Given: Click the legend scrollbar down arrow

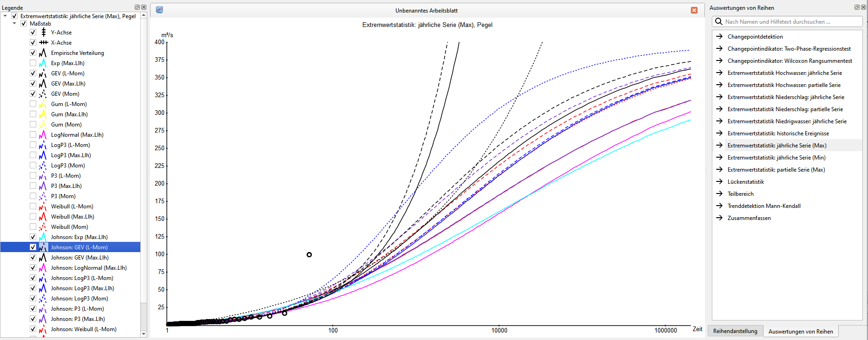Looking at the screenshot, I should 144,333.
